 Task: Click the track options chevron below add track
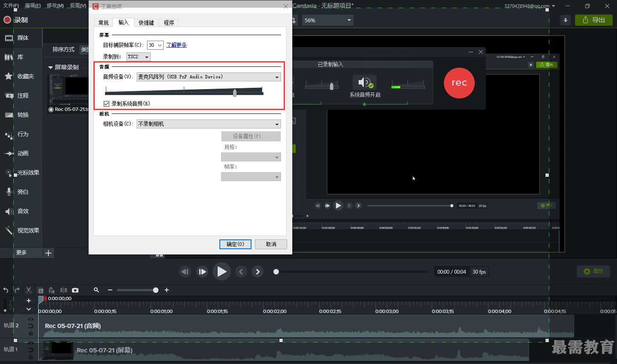[29, 309]
